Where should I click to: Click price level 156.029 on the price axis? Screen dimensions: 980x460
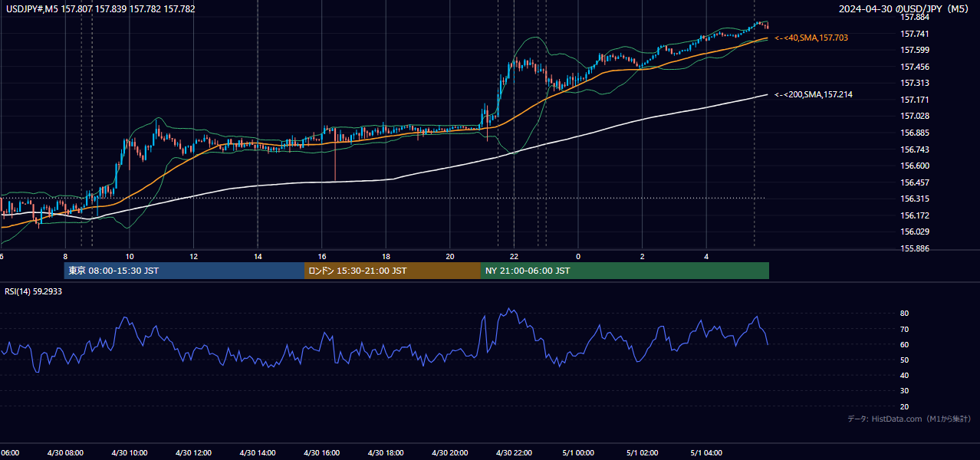pyautogui.click(x=915, y=232)
